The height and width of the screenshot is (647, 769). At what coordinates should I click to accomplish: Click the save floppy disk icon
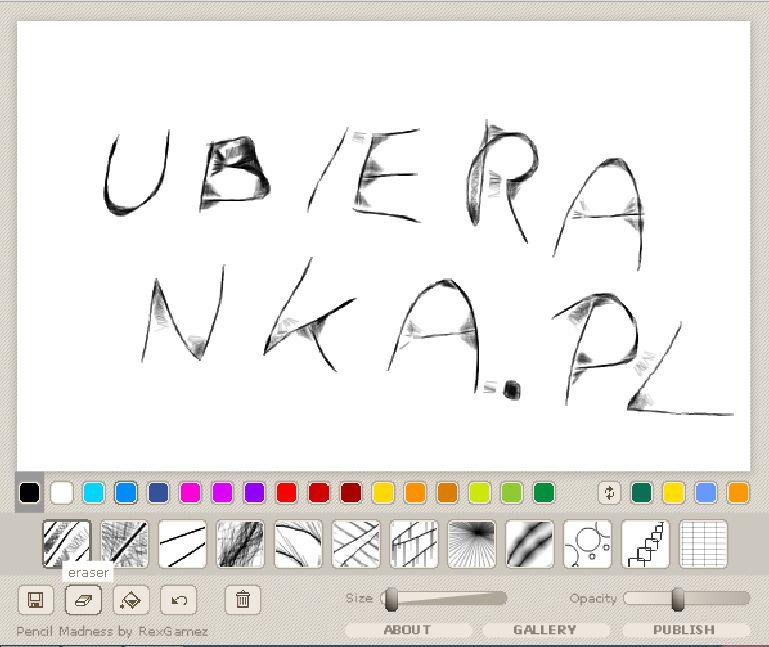(x=35, y=600)
